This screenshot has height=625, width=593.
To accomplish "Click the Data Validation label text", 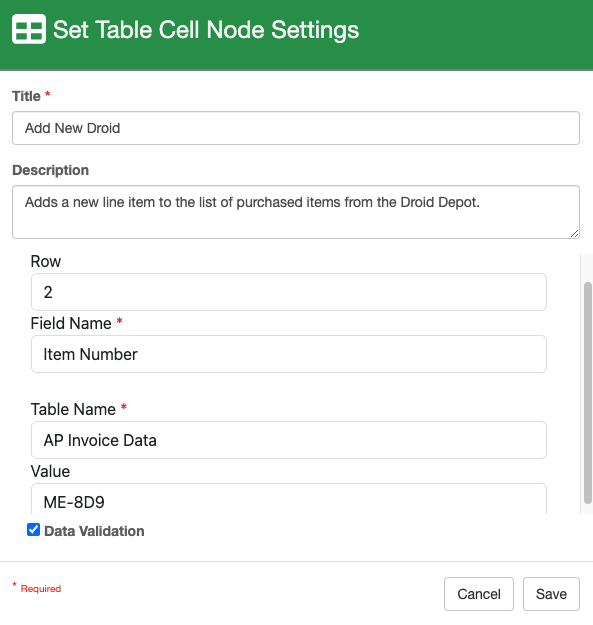I will coord(94,531).
